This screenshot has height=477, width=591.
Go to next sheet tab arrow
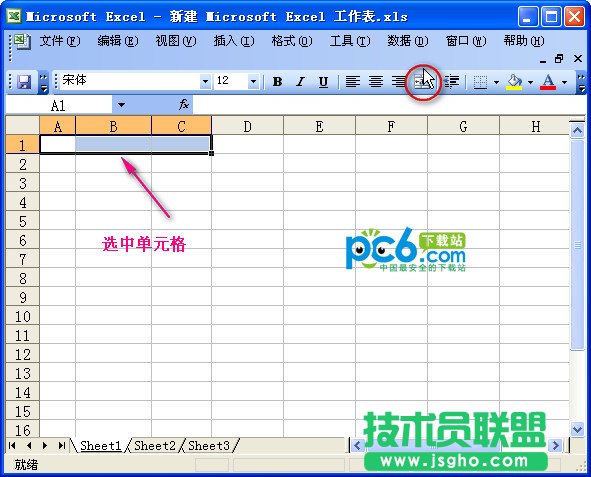coord(45,445)
